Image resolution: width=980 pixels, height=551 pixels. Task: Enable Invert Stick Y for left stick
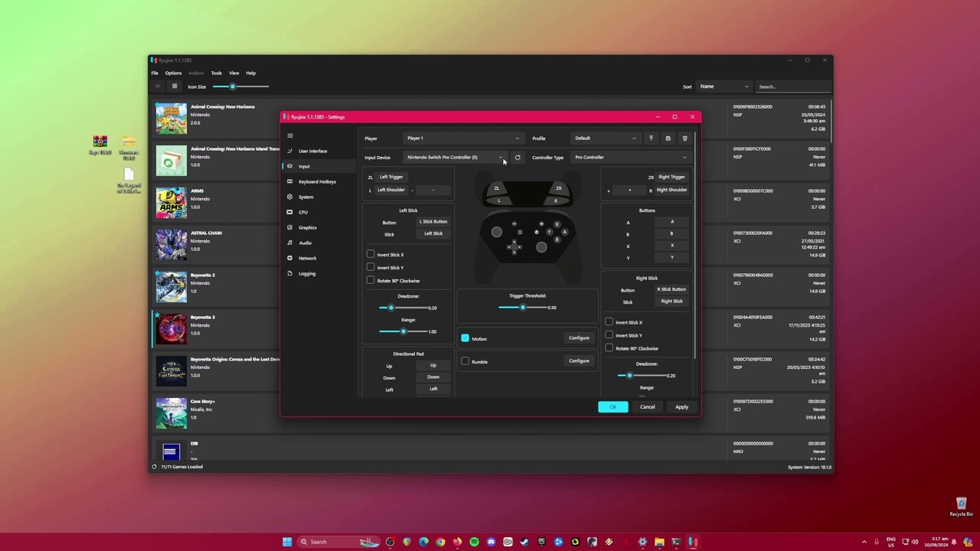(371, 267)
